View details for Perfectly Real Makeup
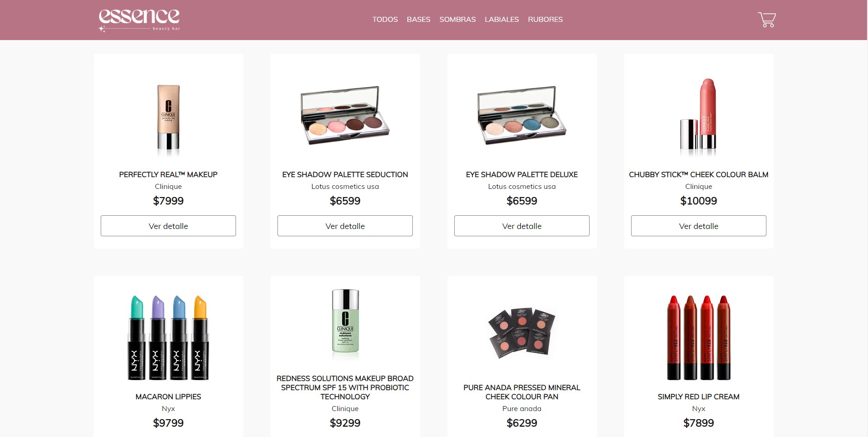The image size is (868, 437). click(x=168, y=226)
